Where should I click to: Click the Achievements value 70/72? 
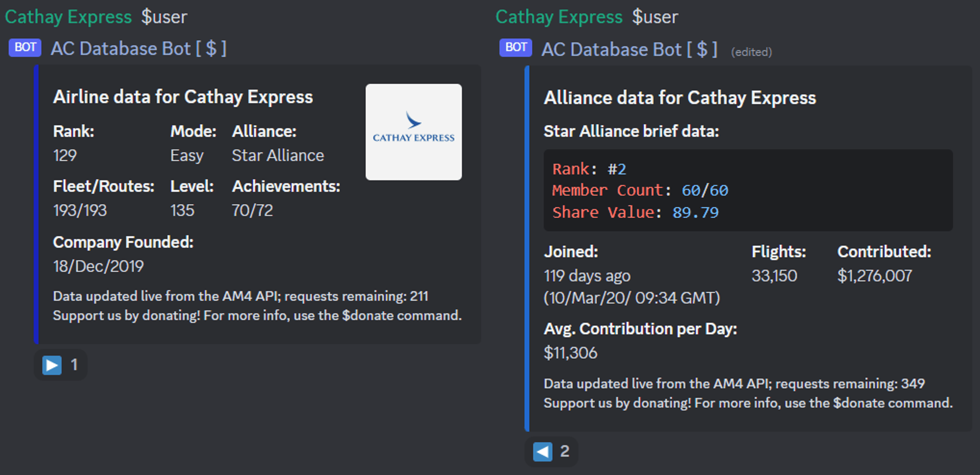(x=252, y=211)
